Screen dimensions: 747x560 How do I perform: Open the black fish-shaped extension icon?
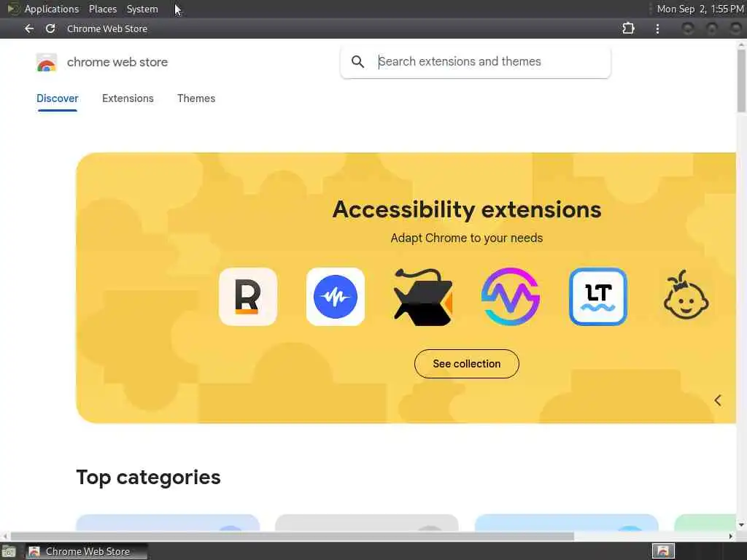click(x=423, y=297)
